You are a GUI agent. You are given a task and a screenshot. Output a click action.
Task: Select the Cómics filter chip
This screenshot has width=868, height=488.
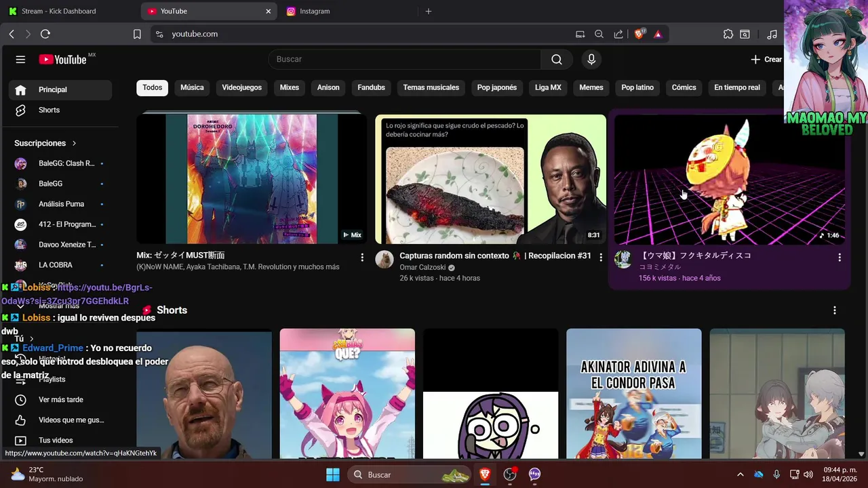(x=684, y=87)
